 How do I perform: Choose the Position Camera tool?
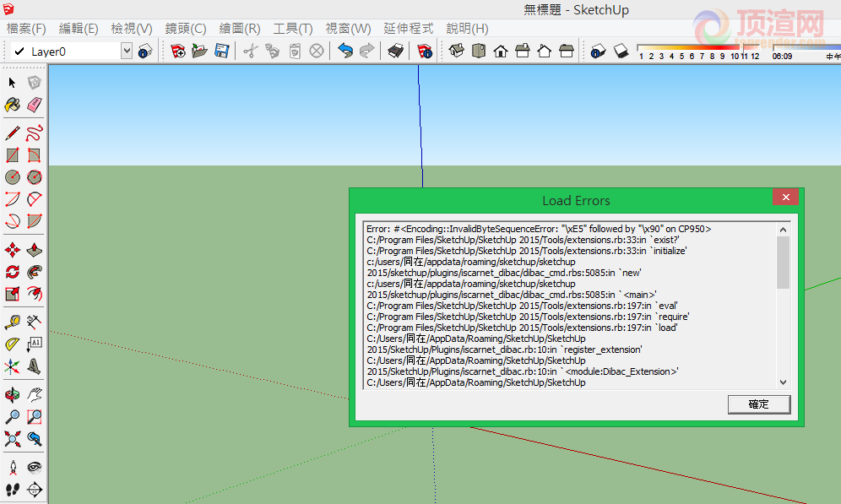(x=13, y=468)
